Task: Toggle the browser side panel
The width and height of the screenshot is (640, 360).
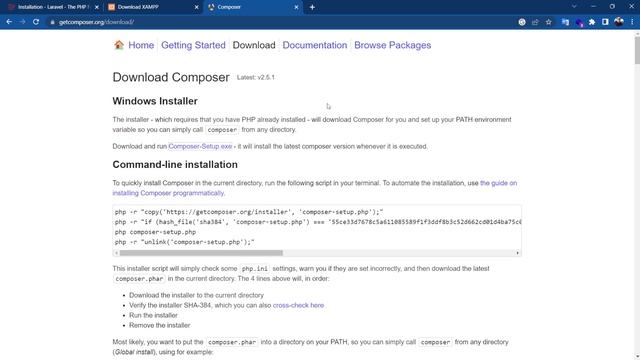Action: (x=605, y=22)
